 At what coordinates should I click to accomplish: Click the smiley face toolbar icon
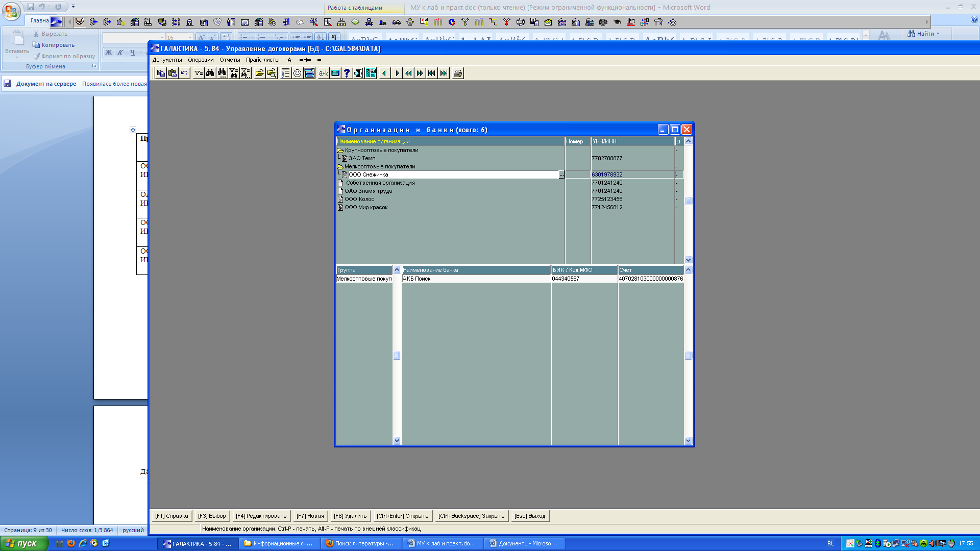tap(298, 73)
